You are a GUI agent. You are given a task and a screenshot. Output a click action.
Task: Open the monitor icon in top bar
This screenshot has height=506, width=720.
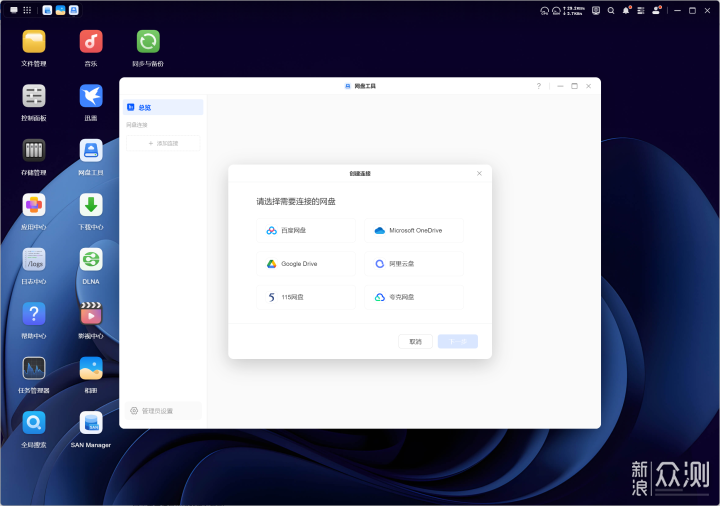coord(596,11)
